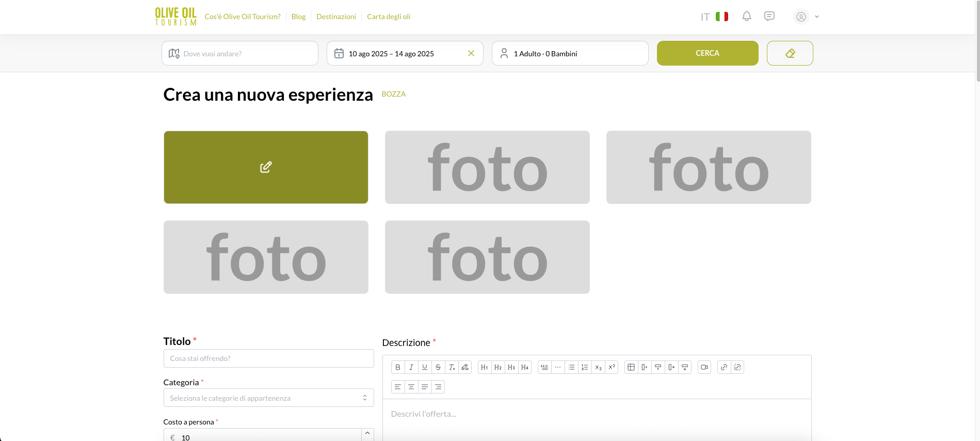Screen dimensions: 980x441
Task: Go to Carta degli oli page
Action: 389,17
